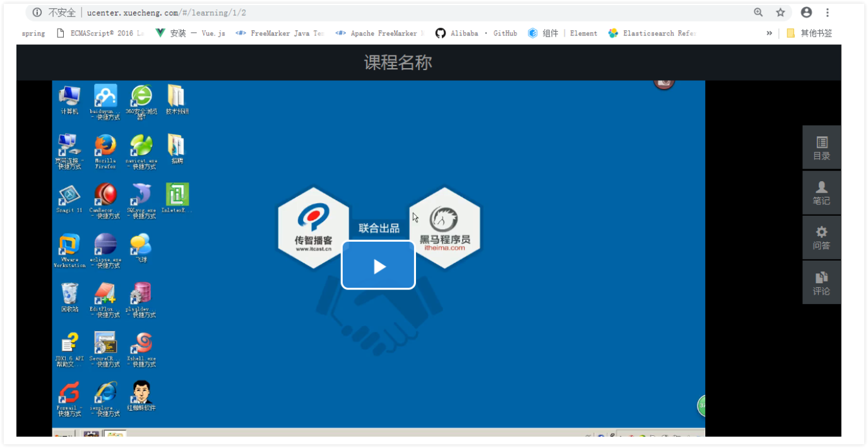Click the Mozilla Firefox icon in video

pyautogui.click(x=105, y=151)
